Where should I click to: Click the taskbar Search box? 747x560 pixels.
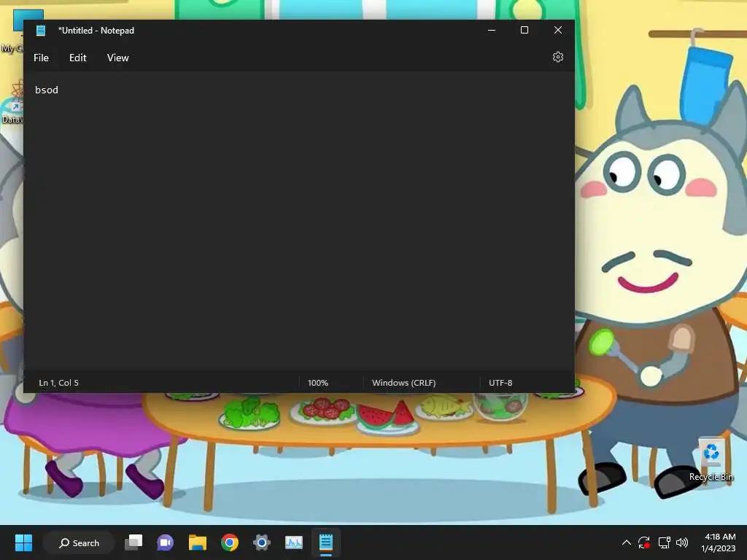79,542
